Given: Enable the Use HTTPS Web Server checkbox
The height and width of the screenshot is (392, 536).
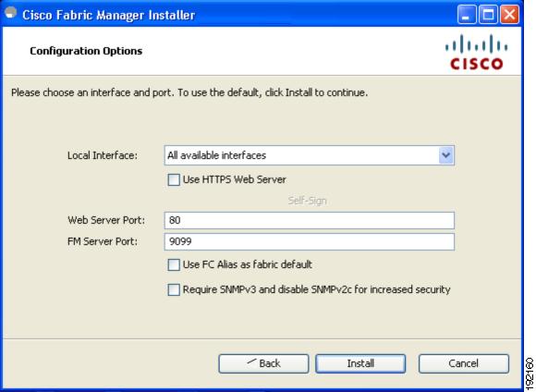Looking at the screenshot, I should 174,179.
